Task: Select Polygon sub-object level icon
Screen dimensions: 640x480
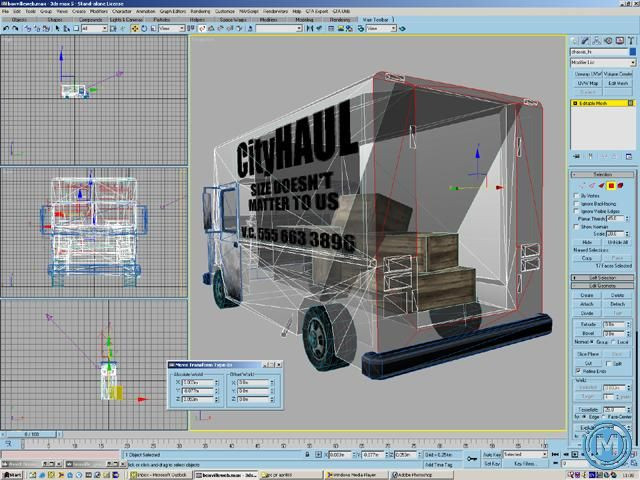Action: click(611, 186)
